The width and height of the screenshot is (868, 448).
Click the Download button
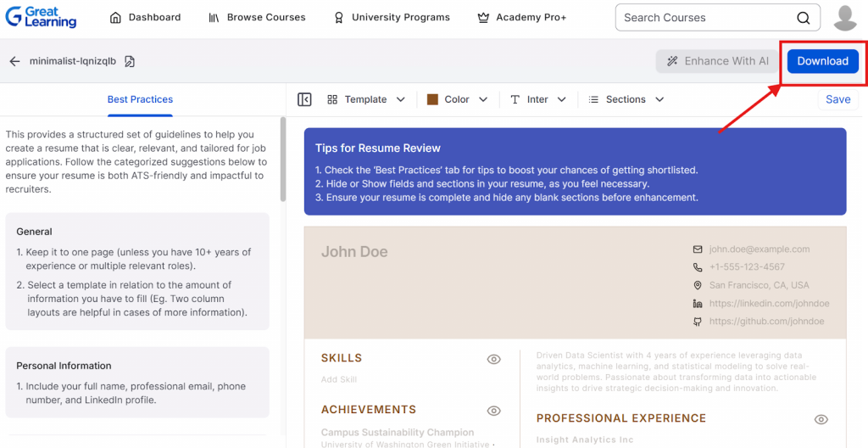pos(822,61)
